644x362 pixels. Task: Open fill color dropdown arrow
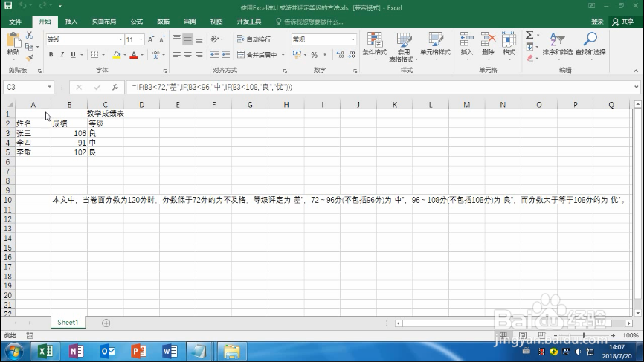(124, 54)
